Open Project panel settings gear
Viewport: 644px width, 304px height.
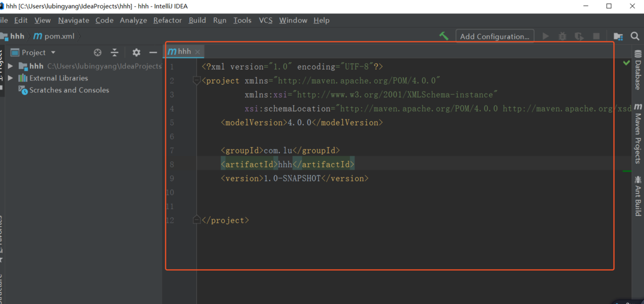pyautogui.click(x=136, y=52)
